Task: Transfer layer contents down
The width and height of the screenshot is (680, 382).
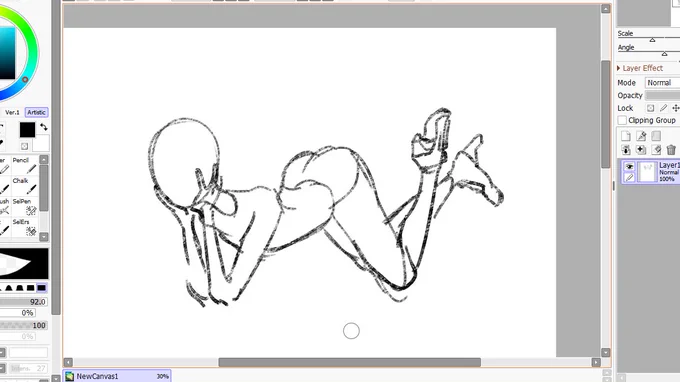Action: [626, 150]
